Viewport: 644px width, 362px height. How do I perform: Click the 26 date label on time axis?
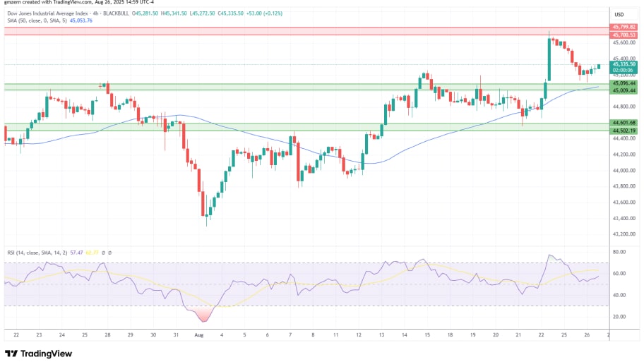point(587,335)
